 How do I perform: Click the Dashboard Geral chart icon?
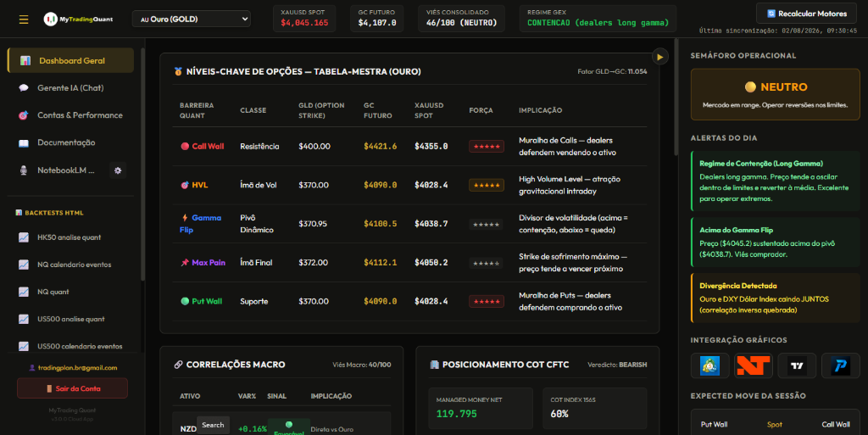point(25,60)
